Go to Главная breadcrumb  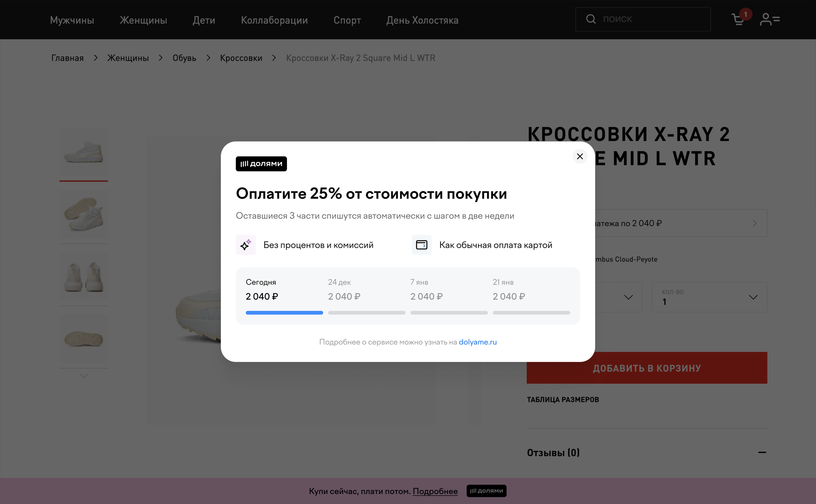point(67,58)
